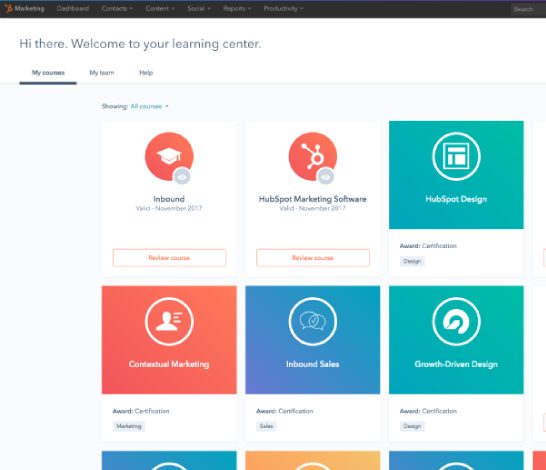The height and width of the screenshot is (470, 546).
Task: Click the Inbound Sales chat bubbles icon
Action: 312,321
